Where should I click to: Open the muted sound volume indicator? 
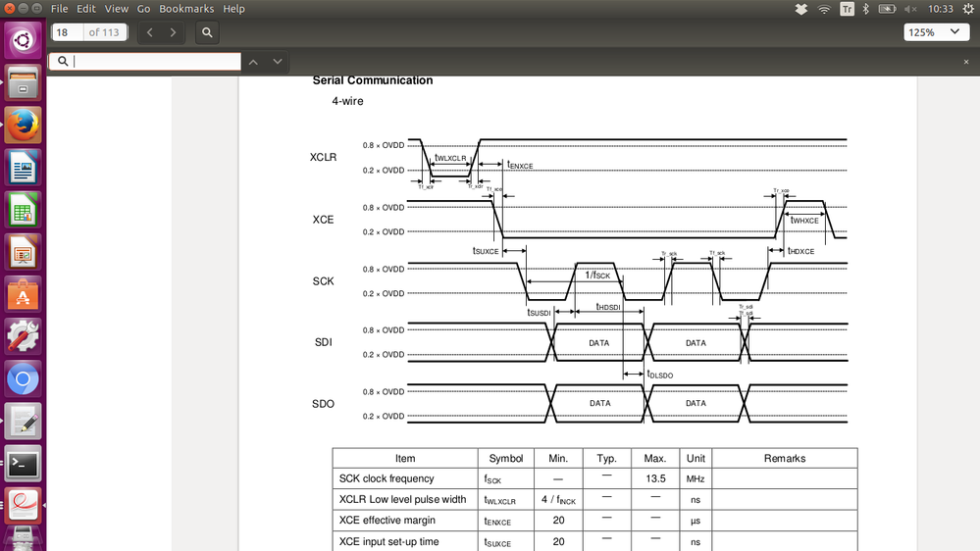pos(910,9)
